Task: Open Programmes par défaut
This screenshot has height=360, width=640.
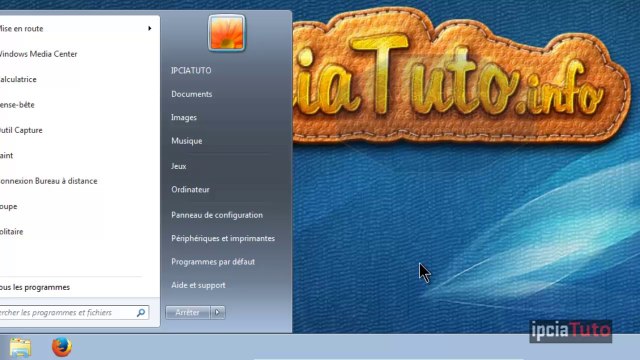Action: point(213,262)
